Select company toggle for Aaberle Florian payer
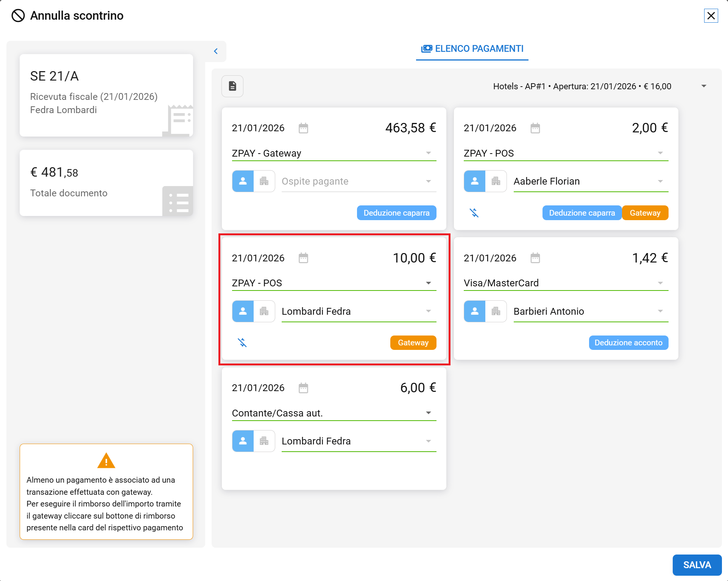The width and height of the screenshot is (728, 581). click(496, 182)
